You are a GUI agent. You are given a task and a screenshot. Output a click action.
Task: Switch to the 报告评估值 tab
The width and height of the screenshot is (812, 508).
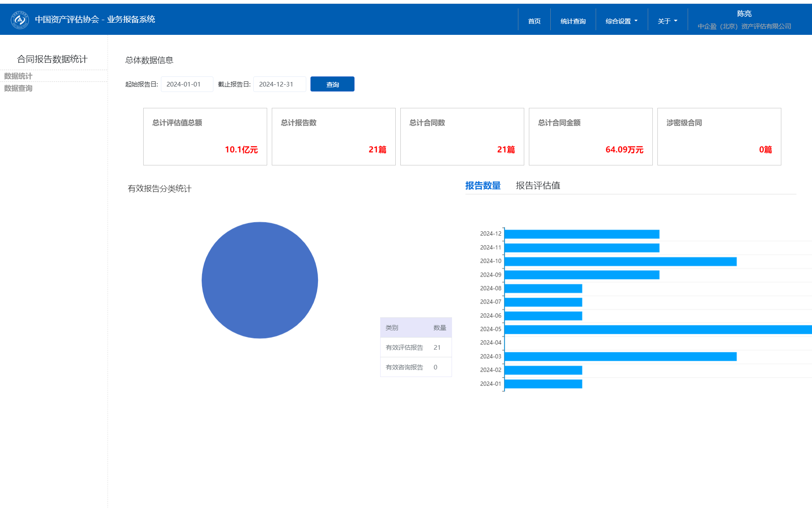[x=538, y=186]
